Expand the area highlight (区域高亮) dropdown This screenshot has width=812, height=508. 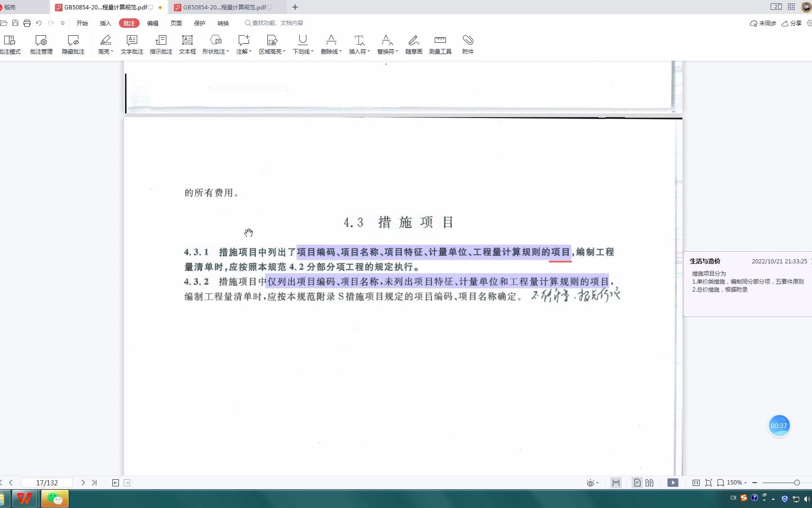tap(284, 52)
